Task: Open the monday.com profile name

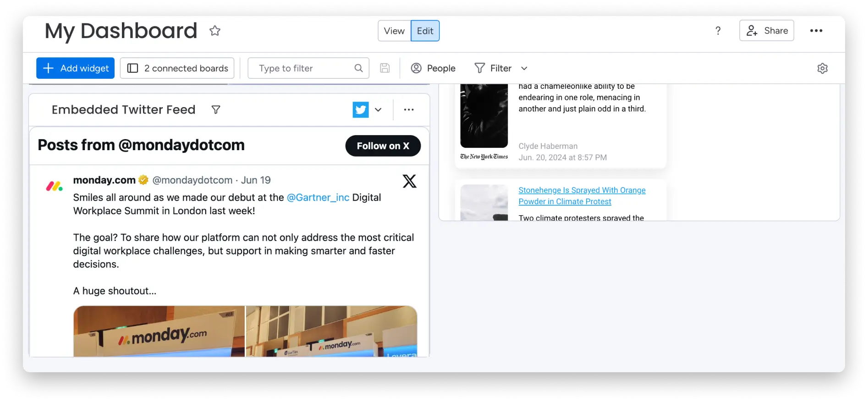Action: (x=104, y=180)
